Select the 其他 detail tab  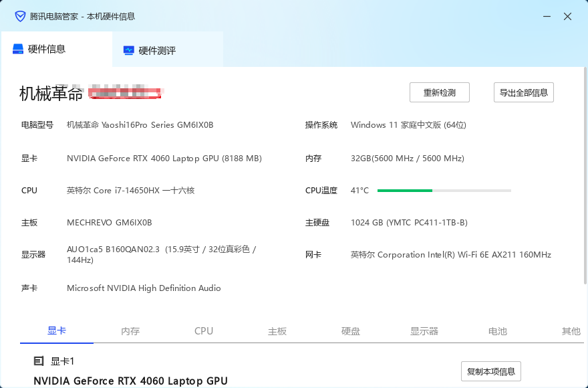[571, 331]
